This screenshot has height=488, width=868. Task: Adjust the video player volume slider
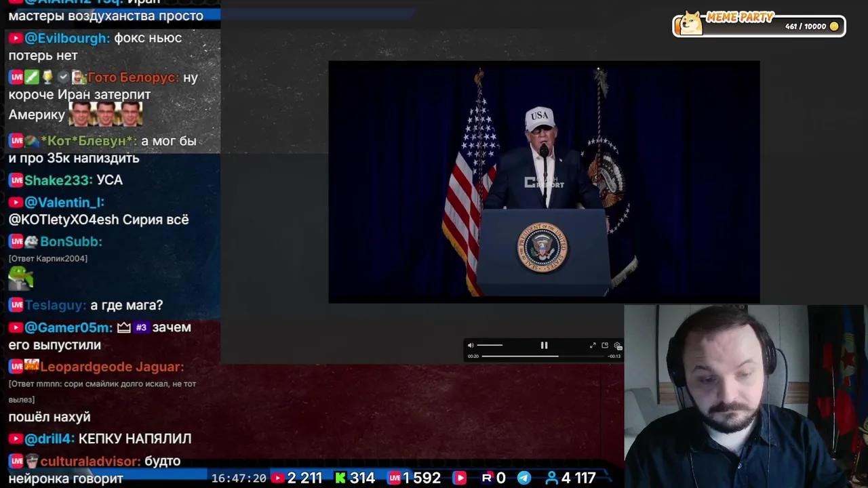pos(490,346)
